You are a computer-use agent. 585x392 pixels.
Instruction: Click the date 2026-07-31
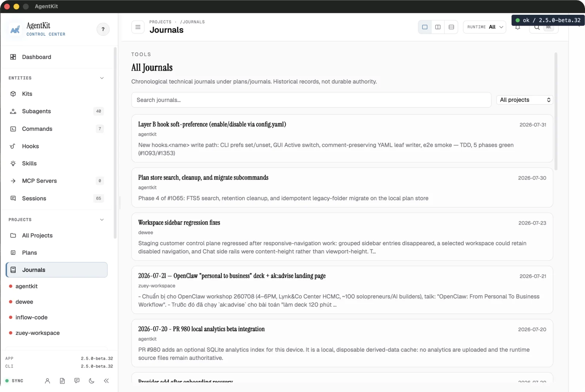click(533, 125)
